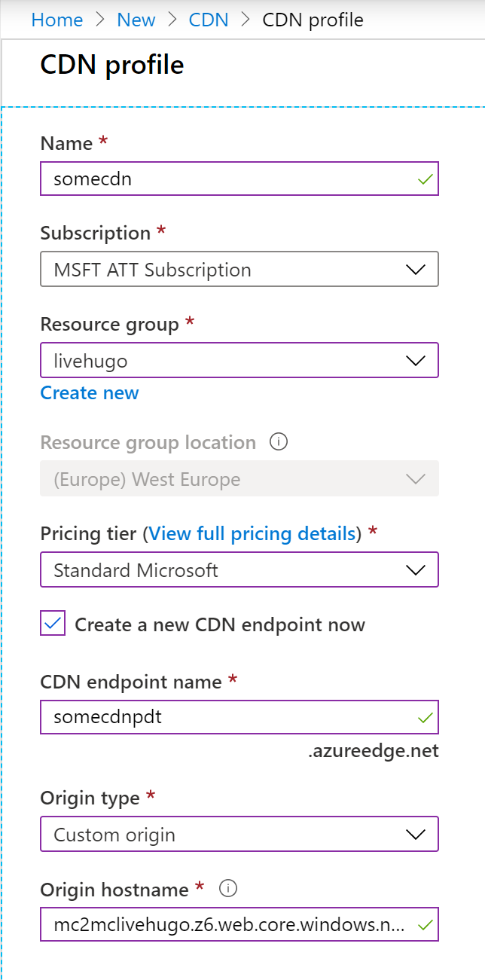Click the Origin hostname text box
This screenshot has height=980, width=485.
click(x=226, y=925)
